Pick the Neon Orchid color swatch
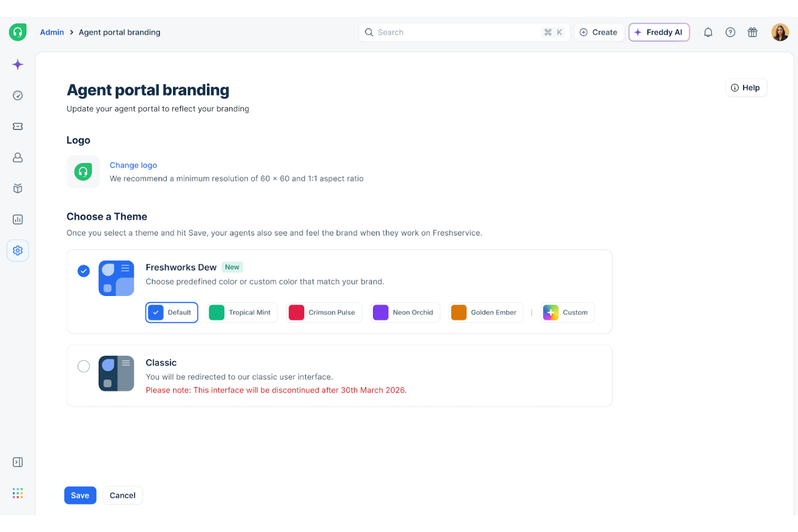Screen dimensions: 798x532 (x=405, y=312)
